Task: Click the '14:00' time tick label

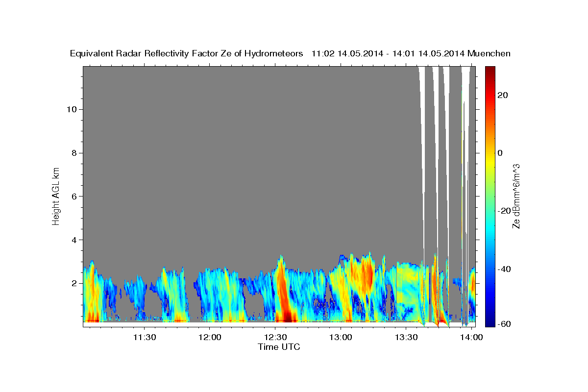Action: click(x=471, y=337)
